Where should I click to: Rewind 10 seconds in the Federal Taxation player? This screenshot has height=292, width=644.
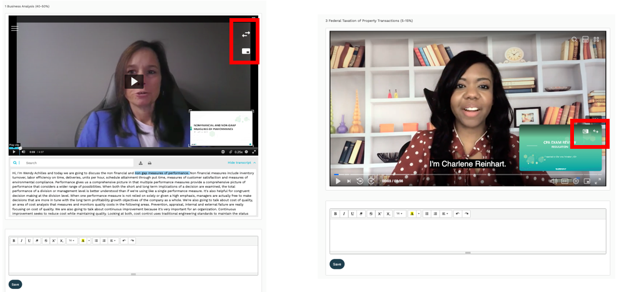pos(360,181)
